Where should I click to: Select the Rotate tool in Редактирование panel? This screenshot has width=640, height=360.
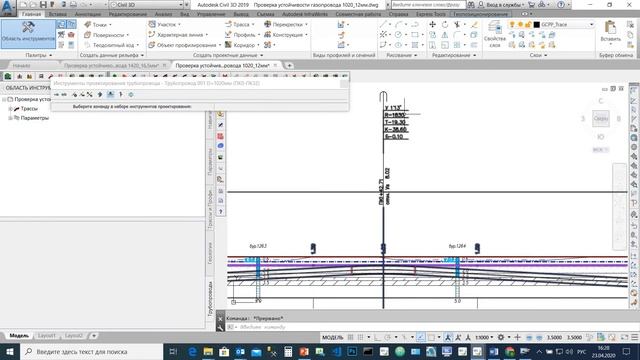tap(445, 24)
